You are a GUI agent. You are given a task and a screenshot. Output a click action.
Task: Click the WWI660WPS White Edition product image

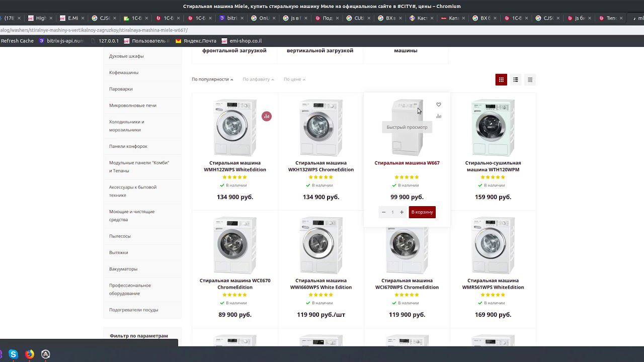[x=321, y=245]
